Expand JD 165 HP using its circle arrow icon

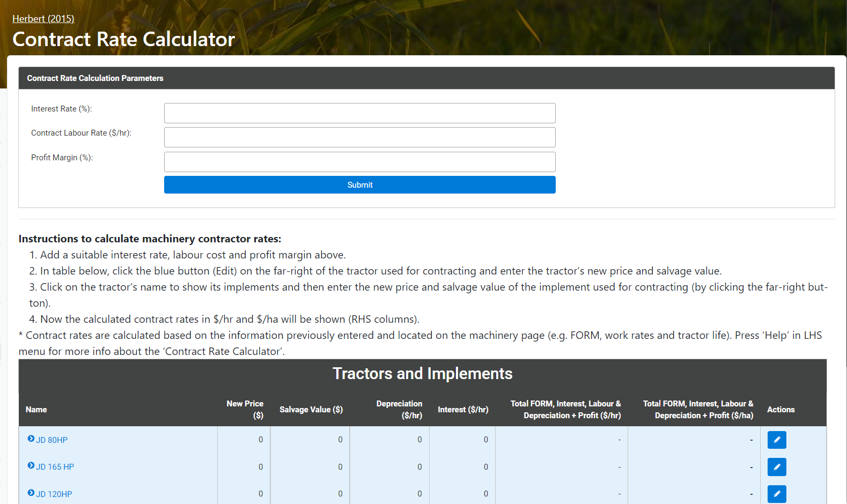[31, 466]
